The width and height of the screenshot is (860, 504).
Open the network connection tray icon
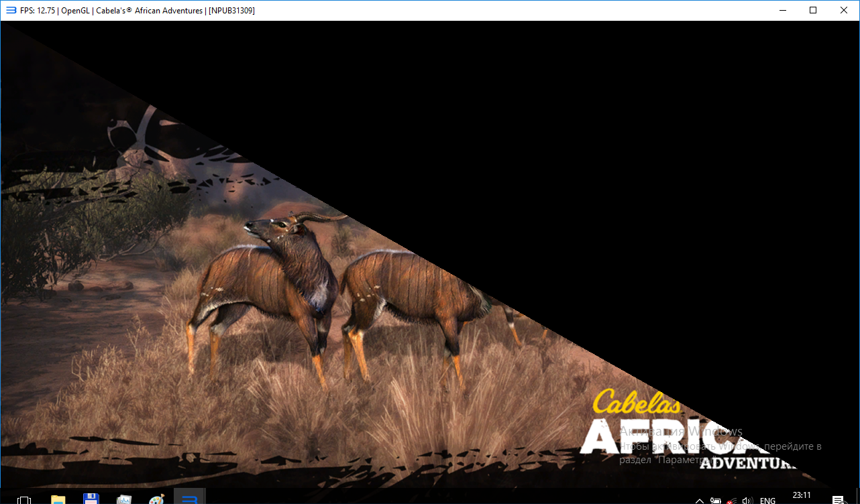point(732,500)
